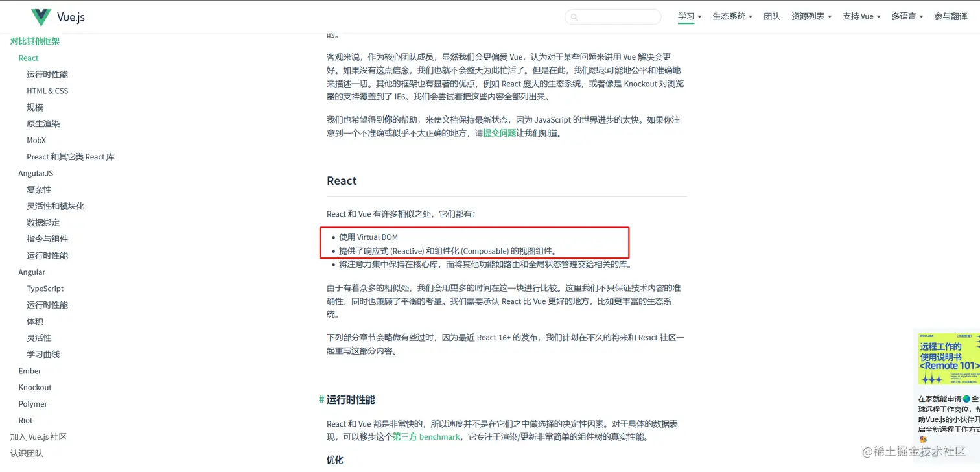The image size is (980, 472).
Task: Open the 学习 dropdown menu
Action: coord(690,17)
